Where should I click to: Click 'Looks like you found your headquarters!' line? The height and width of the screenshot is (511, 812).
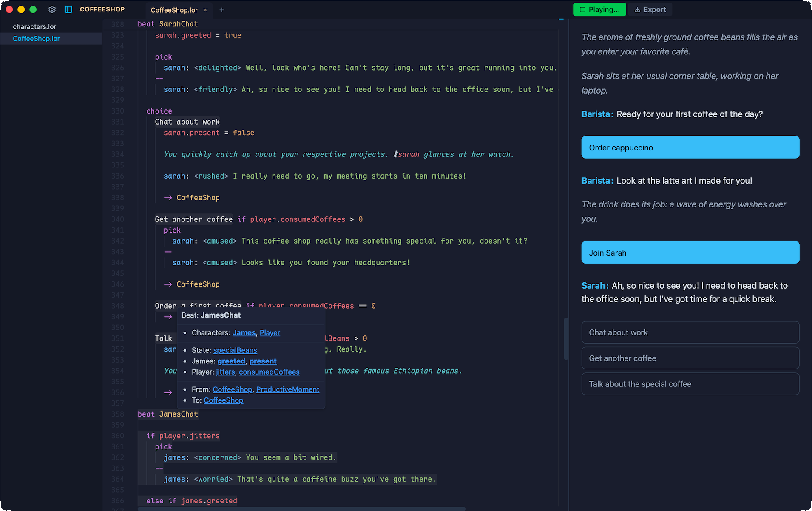(x=291, y=263)
